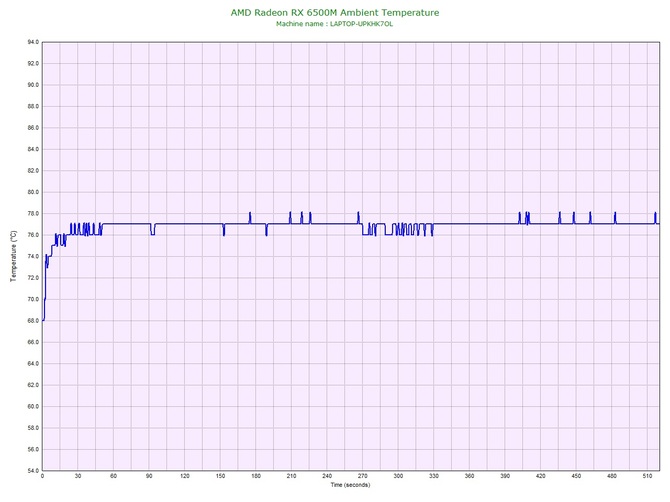Select the 330 seconds time axis tick
The width and height of the screenshot is (670, 502).
pyautogui.click(x=434, y=476)
